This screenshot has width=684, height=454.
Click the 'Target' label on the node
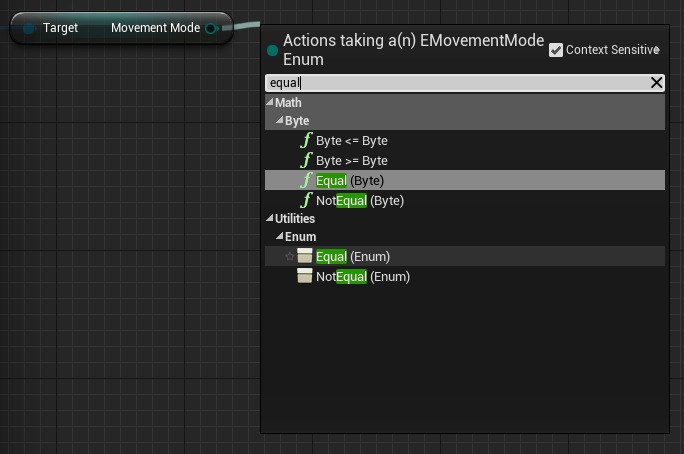[60, 28]
